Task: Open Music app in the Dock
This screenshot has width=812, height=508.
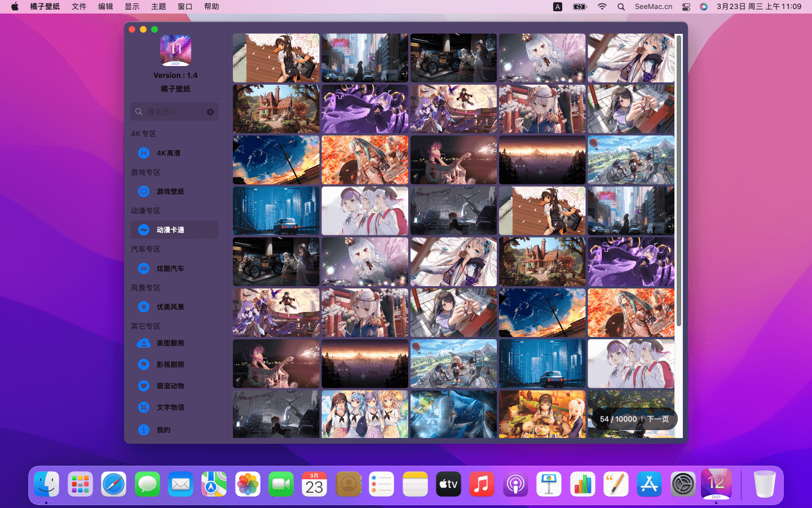Action: click(x=482, y=484)
